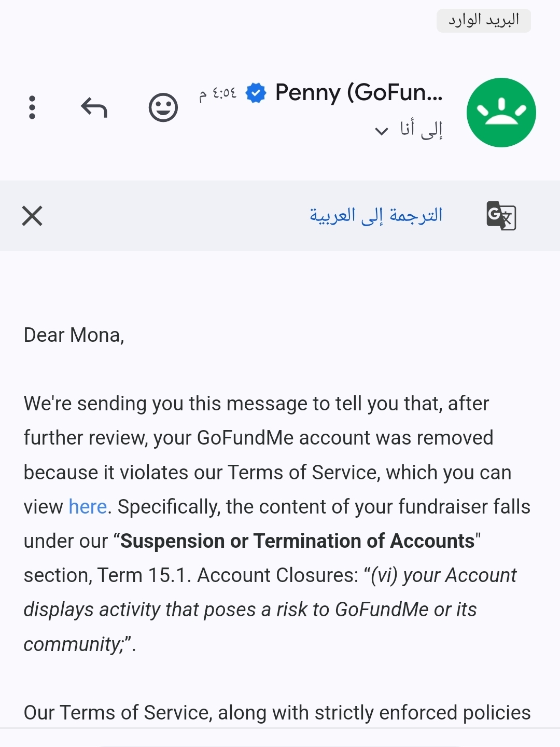The image size is (560, 747).
Task: Open the 'here' Terms of Service link
Action: (x=88, y=506)
